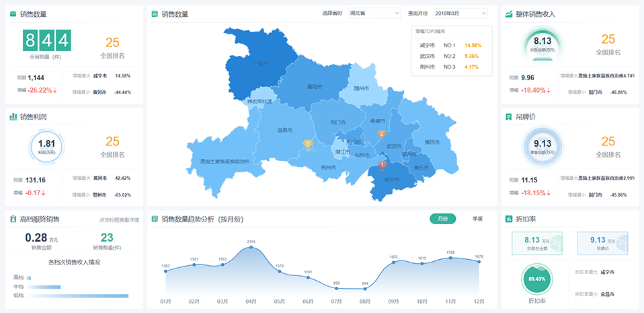Viewport: 644px width, 313px height.
Task: Open the 查询月份 month dropdown
Action: click(x=460, y=13)
